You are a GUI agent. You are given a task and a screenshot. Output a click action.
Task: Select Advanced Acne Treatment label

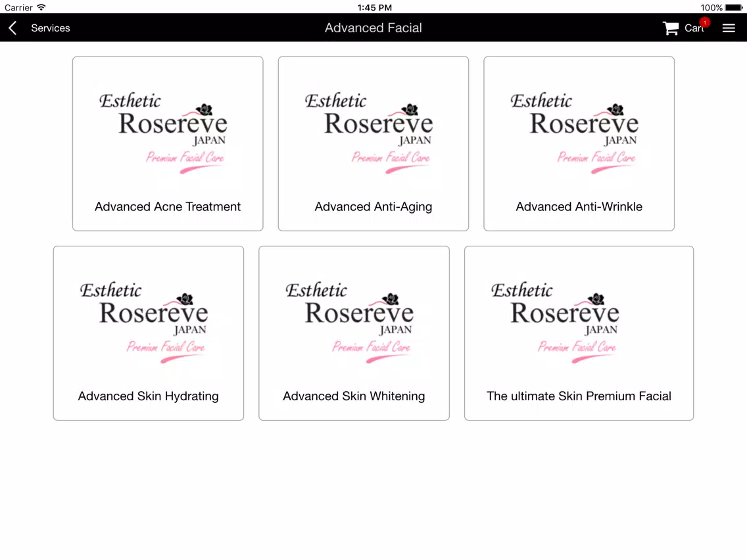click(168, 206)
